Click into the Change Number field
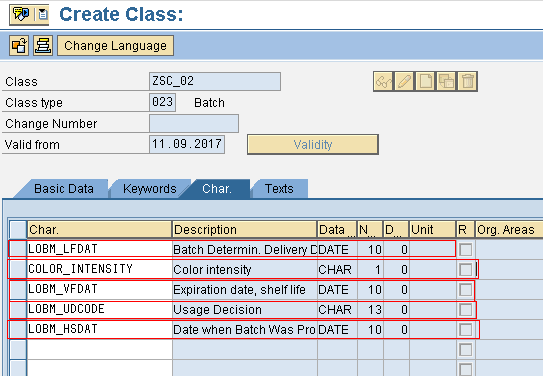The width and height of the screenshot is (543, 376). 194,124
